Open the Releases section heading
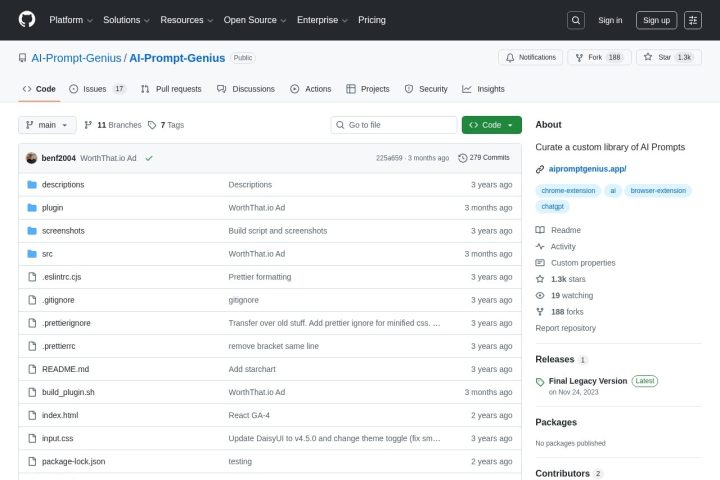 (555, 359)
